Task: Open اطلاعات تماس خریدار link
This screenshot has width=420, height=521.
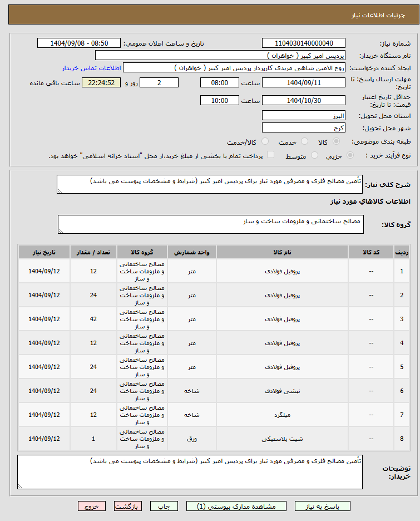Action: click(x=92, y=68)
